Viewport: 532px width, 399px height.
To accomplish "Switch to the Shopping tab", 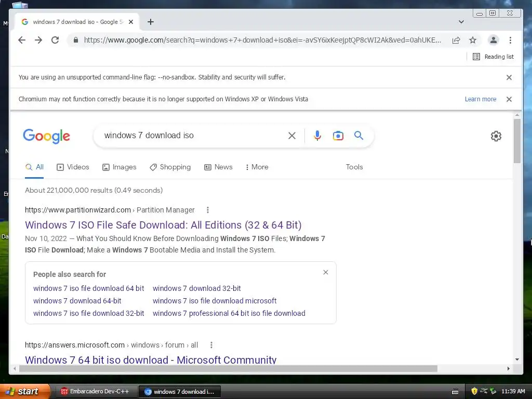I will pos(170,167).
